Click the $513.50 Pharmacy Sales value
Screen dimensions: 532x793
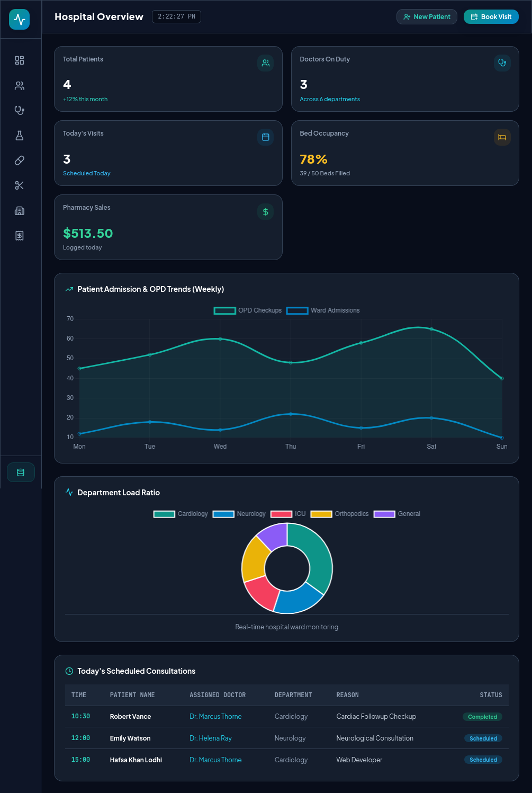(88, 234)
